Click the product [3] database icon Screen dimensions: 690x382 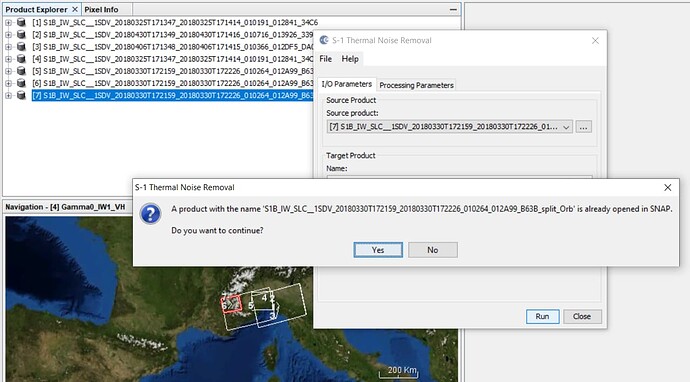point(21,47)
